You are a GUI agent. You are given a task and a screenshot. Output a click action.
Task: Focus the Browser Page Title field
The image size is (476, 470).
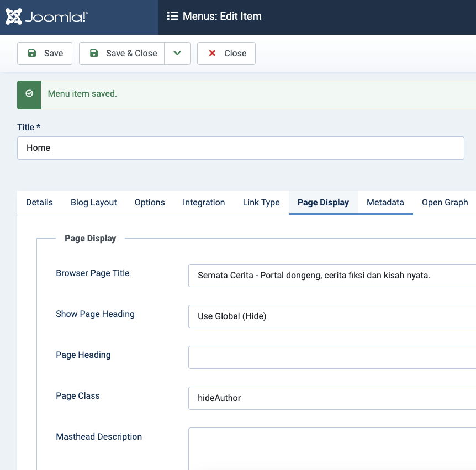point(331,276)
